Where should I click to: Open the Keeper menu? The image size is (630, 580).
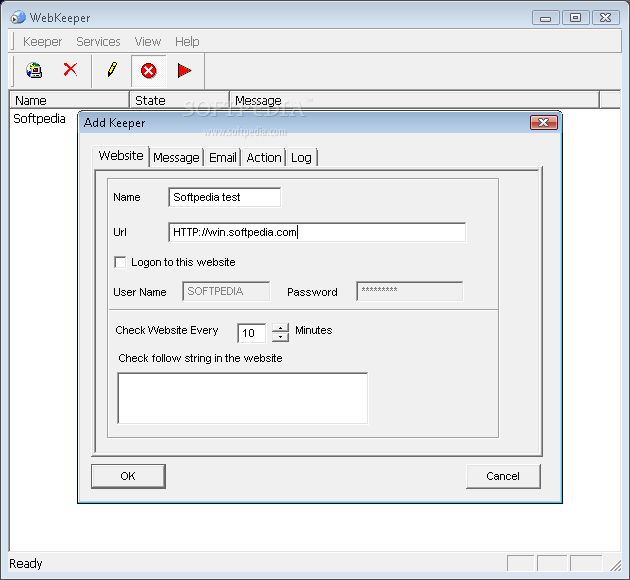click(42, 41)
